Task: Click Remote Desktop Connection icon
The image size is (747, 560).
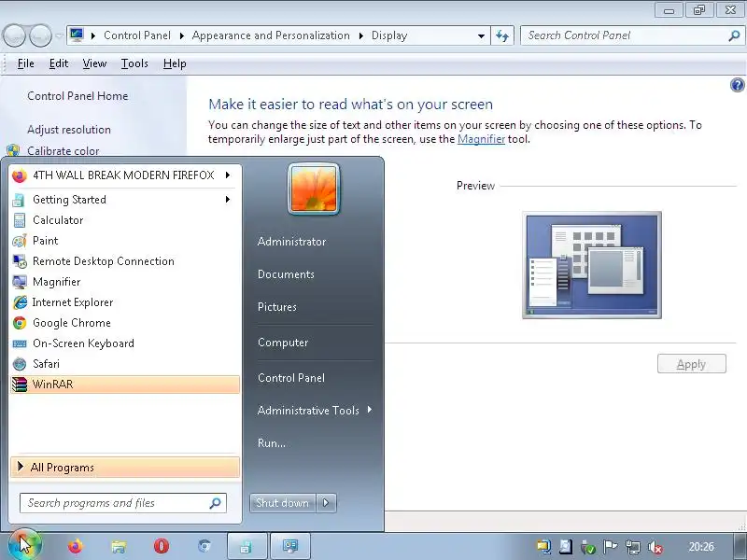Action: click(x=19, y=261)
